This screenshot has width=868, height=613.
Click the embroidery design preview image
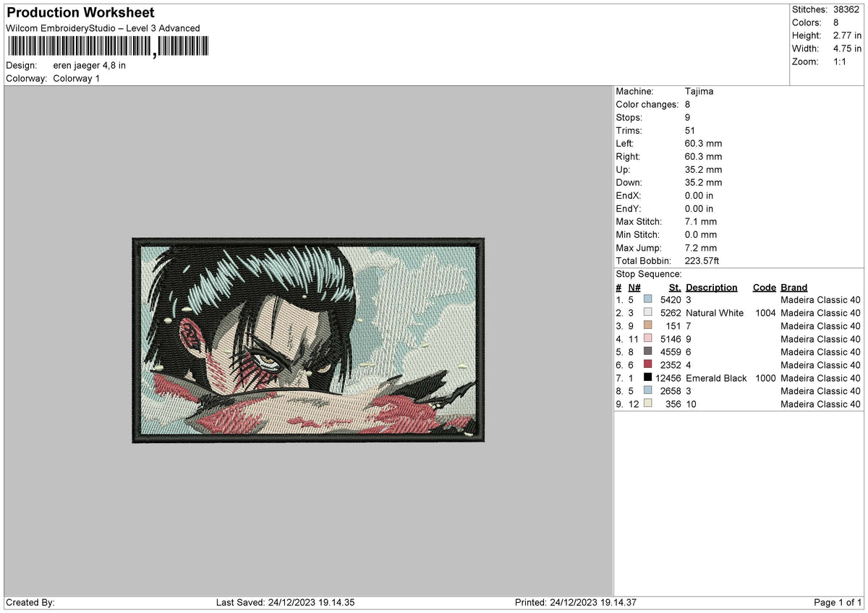click(x=308, y=340)
